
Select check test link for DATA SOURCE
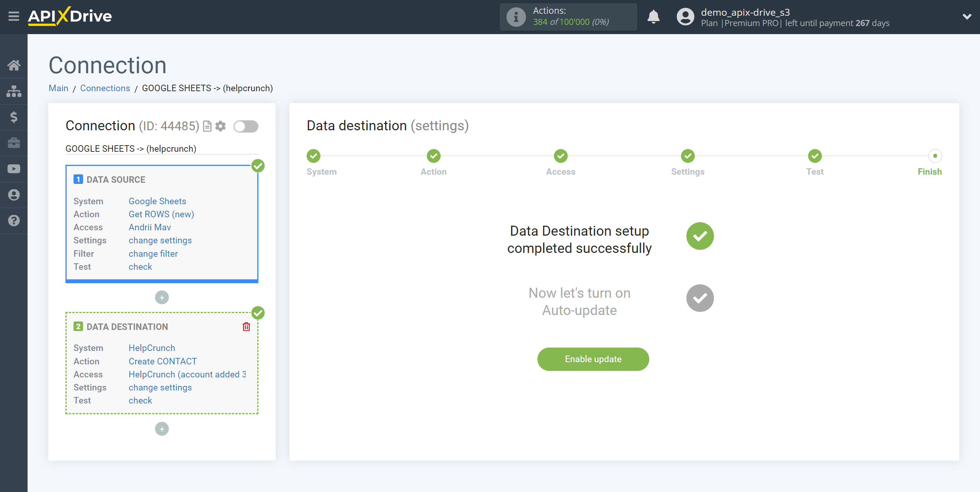(140, 267)
